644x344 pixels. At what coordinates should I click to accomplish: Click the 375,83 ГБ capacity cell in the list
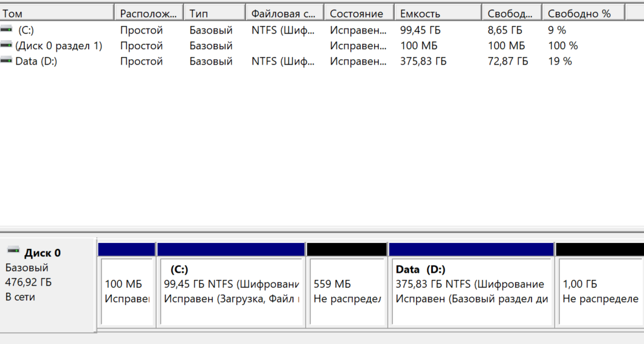coord(423,61)
